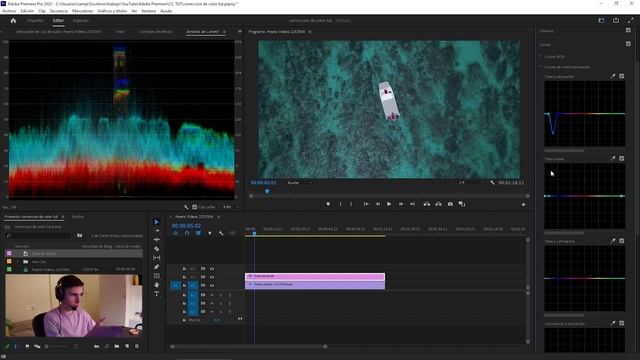Toggle eye visibility of bottom video track
Viewport: 640px width, 360px height.
(x=212, y=285)
